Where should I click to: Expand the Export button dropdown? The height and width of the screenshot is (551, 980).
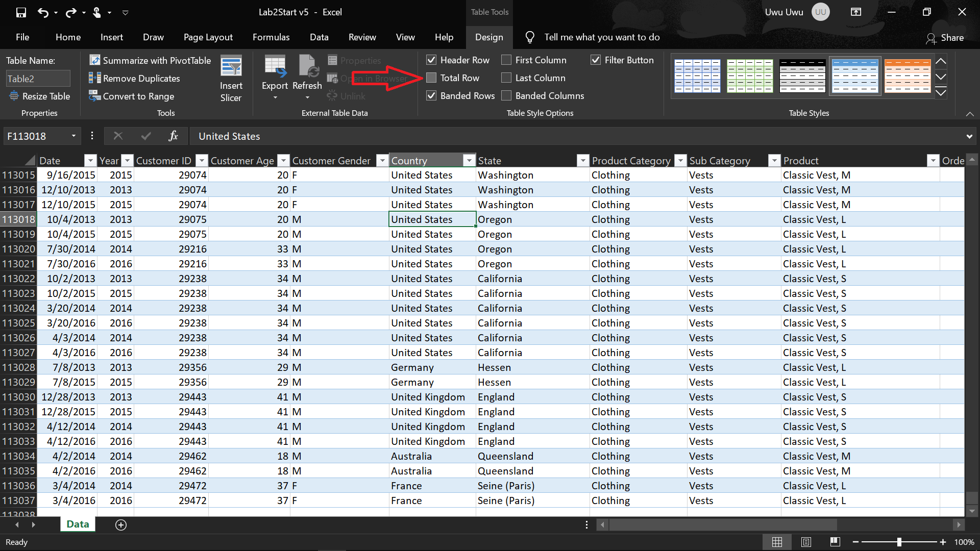(275, 97)
